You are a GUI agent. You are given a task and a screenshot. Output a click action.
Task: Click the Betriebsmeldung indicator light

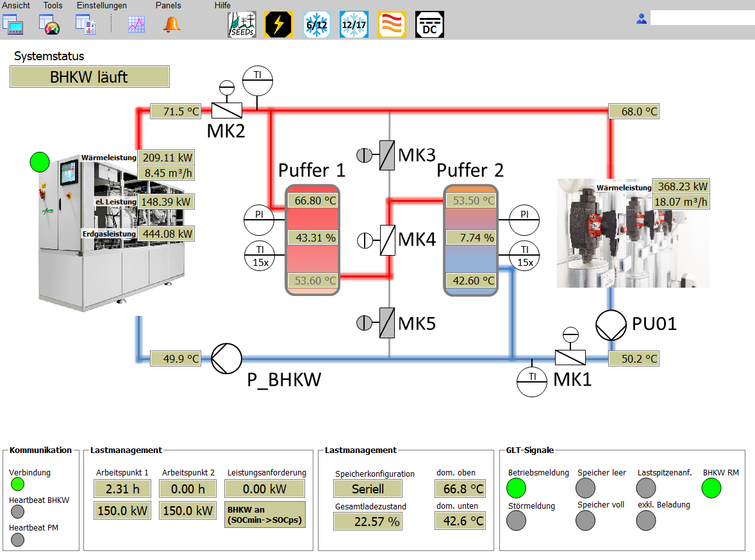tap(516, 488)
